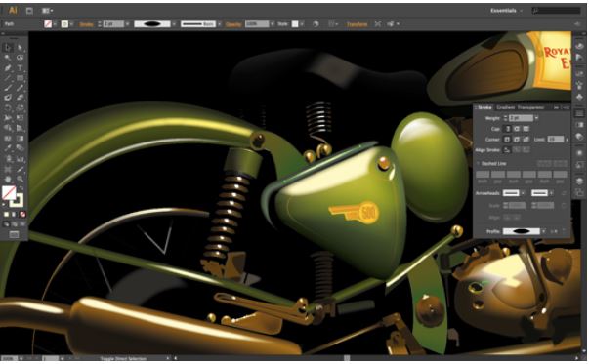This screenshot has width=589, height=364.
Task: Select the Perspective Grid tool
Action: (20, 129)
